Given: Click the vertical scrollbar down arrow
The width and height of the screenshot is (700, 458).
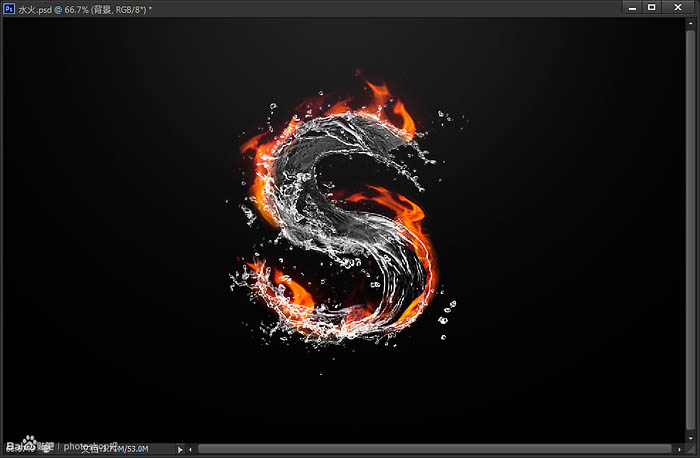Looking at the screenshot, I should pyautogui.click(x=690, y=438).
